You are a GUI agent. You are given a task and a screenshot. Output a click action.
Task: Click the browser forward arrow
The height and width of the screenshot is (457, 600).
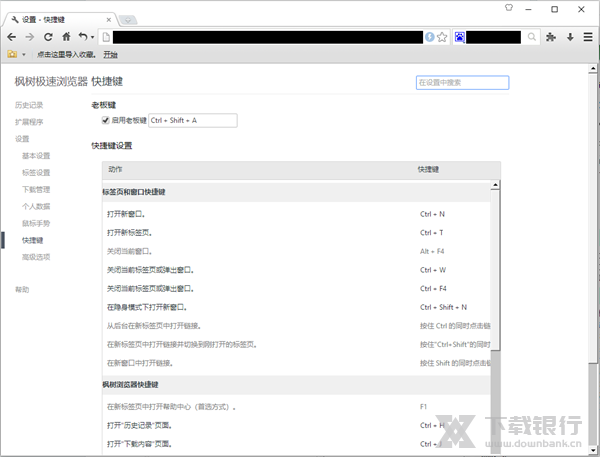pos(29,37)
